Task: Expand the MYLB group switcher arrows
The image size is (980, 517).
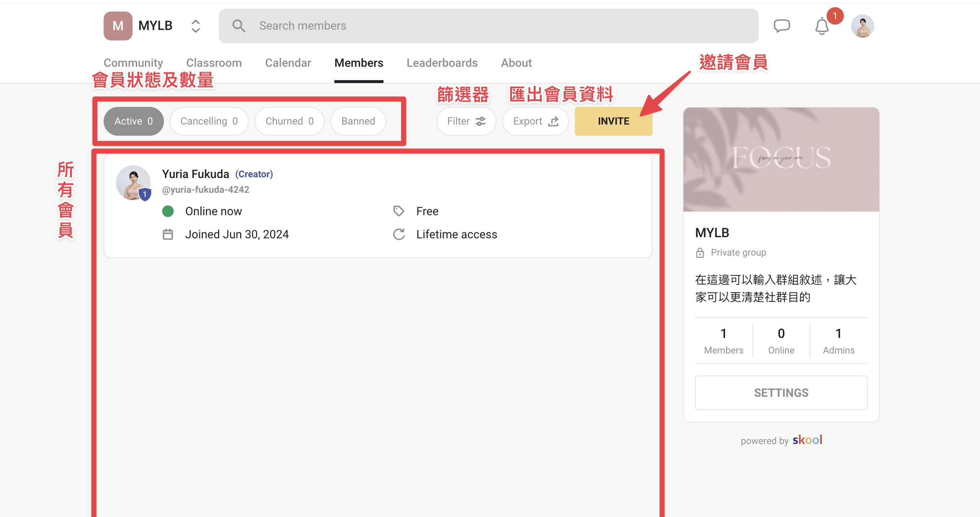Action: coord(196,26)
